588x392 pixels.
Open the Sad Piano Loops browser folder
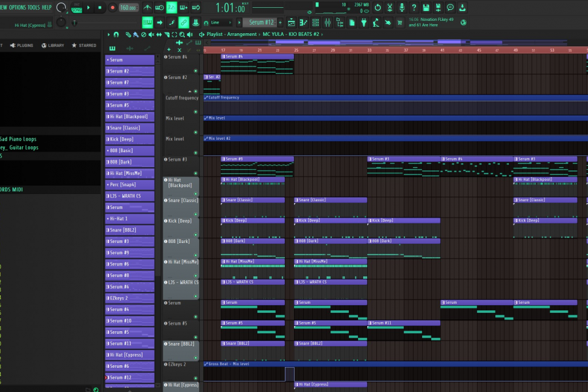pos(18,139)
